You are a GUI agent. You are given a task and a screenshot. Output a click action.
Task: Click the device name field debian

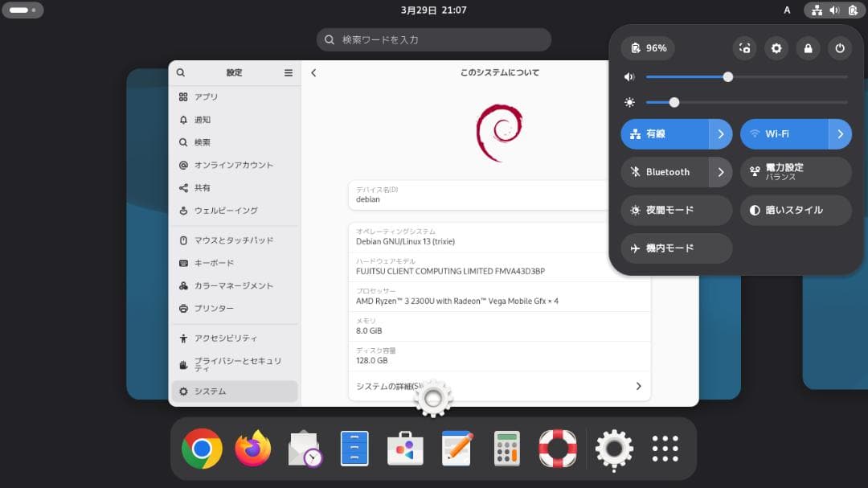(479, 195)
